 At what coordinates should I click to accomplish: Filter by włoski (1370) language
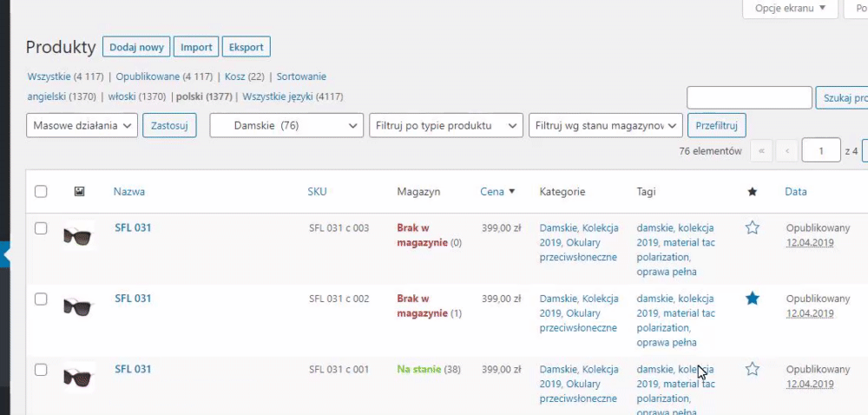(137, 97)
